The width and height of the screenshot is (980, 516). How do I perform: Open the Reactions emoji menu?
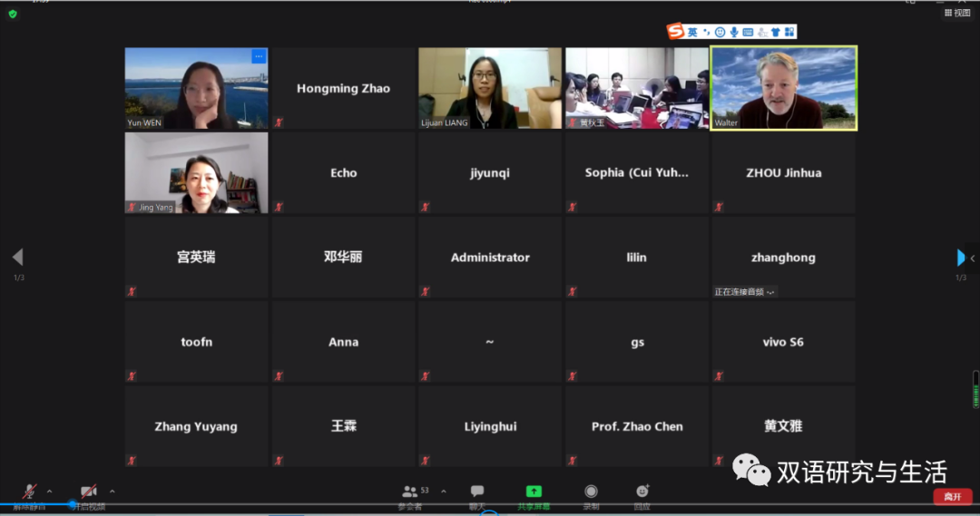[642, 492]
